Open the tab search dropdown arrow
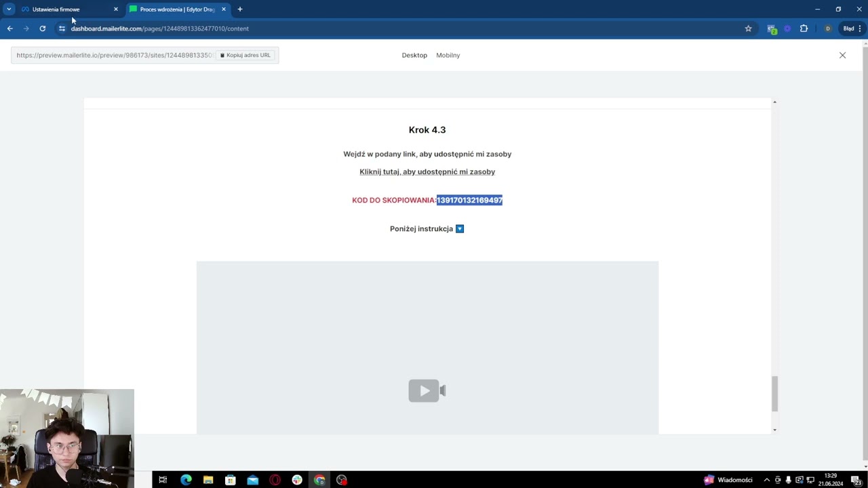 pyautogui.click(x=9, y=9)
